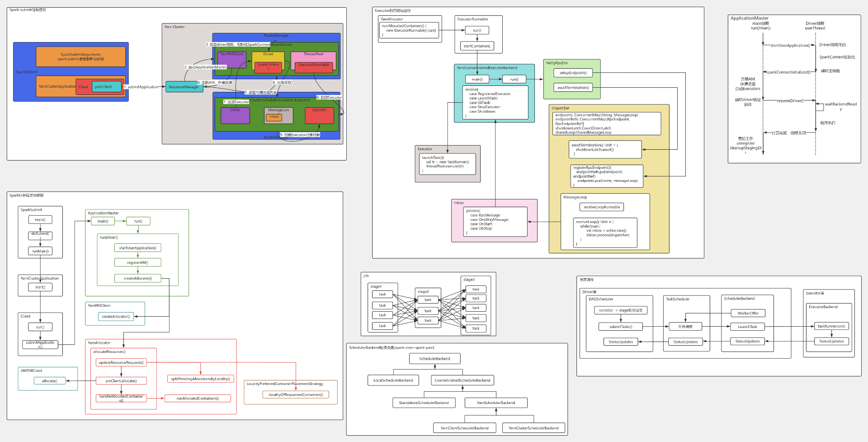Click the teal ResourceManager node

point(184,87)
